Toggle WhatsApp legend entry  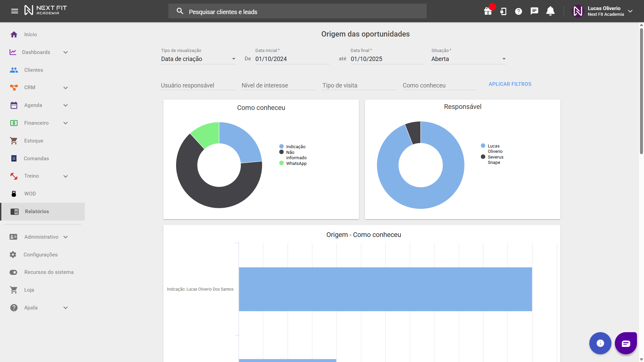click(296, 163)
